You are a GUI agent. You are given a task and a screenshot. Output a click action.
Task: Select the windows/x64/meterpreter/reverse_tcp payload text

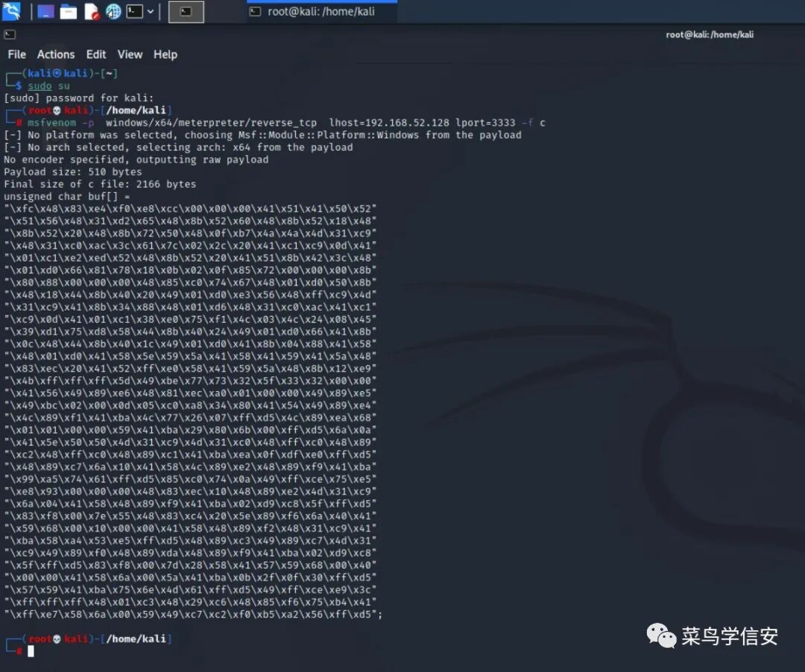[x=211, y=123]
